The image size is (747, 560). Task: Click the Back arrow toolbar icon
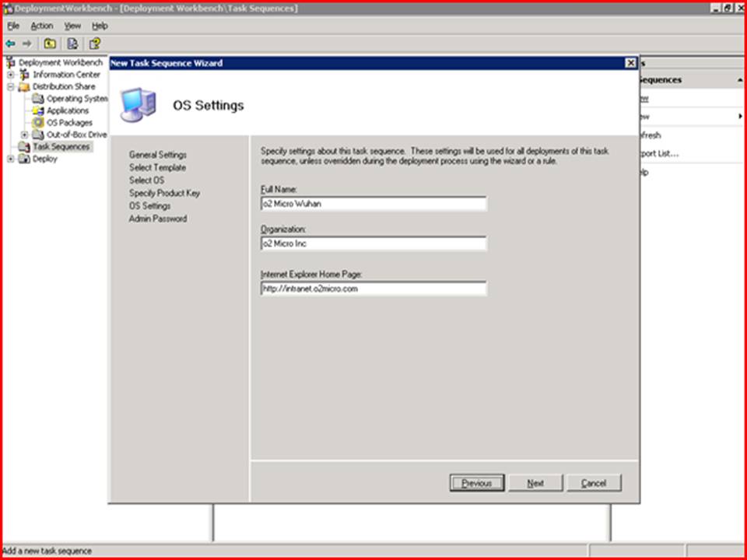pyautogui.click(x=10, y=44)
